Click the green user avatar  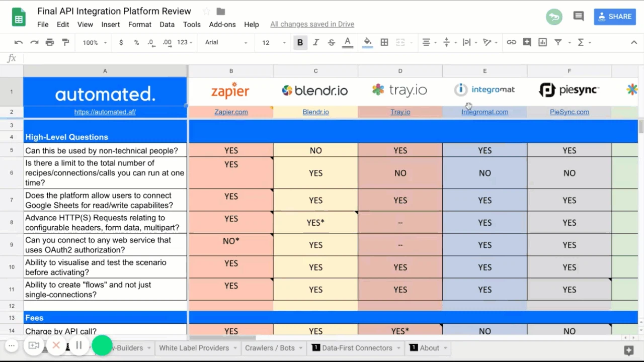[554, 17]
